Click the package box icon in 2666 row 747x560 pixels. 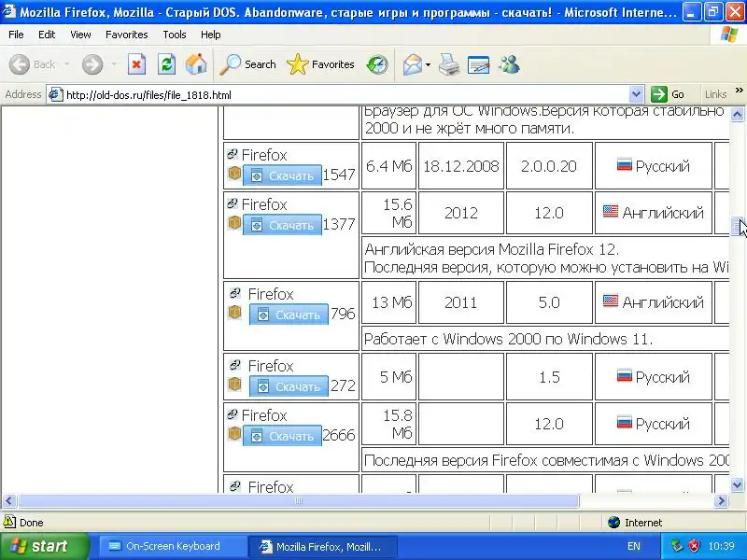point(234,433)
